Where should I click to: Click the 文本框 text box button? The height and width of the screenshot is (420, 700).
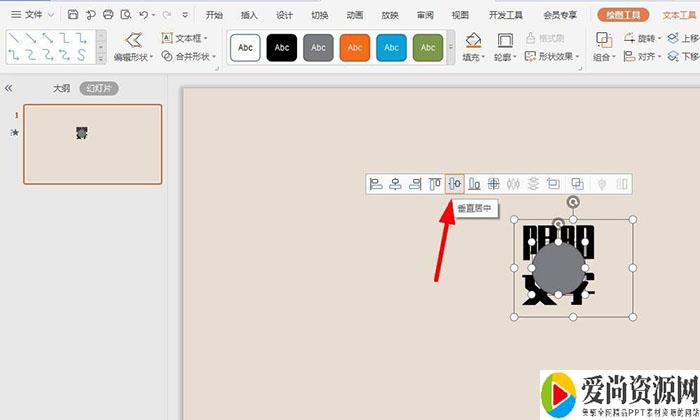(x=187, y=38)
